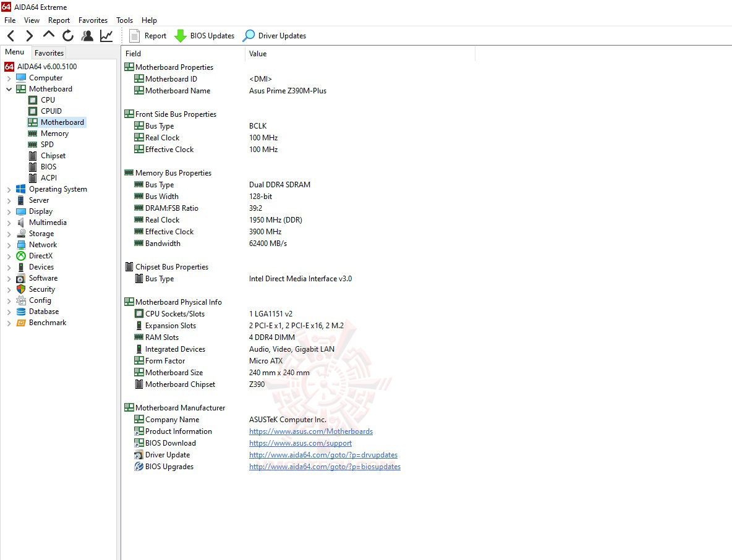Click the Devices icon in tree
732x560 pixels.
(x=21, y=267)
